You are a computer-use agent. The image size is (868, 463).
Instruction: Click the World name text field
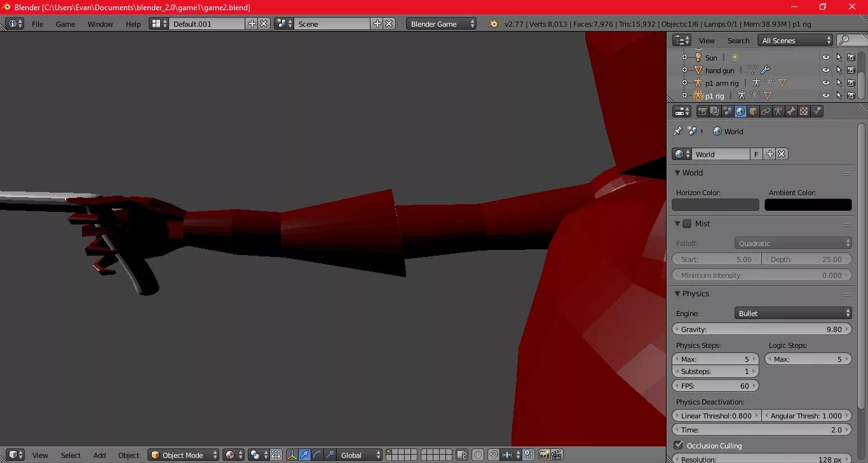pos(721,153)
